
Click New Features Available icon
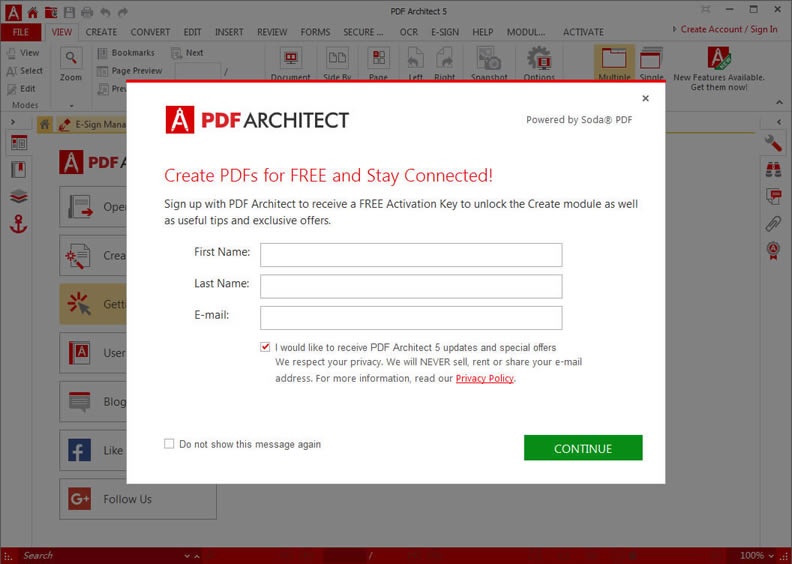coord(719,58)
